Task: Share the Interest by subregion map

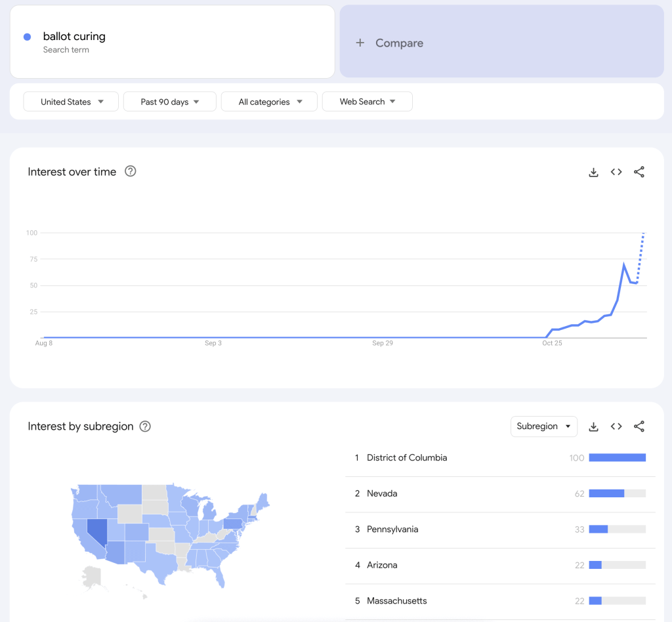Action: coord(639,426)
